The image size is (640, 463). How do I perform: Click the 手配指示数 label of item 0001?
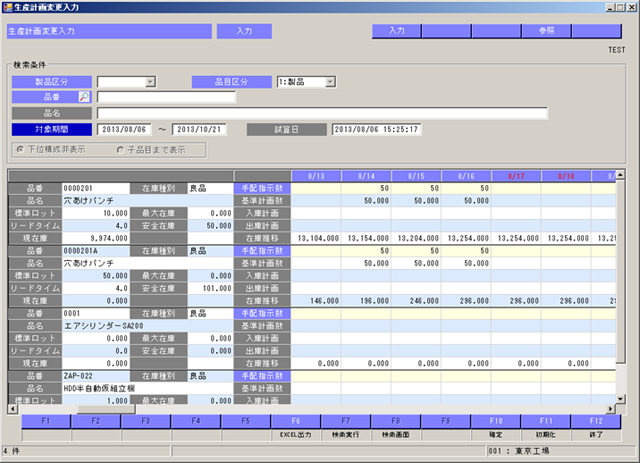pos(262,313)
